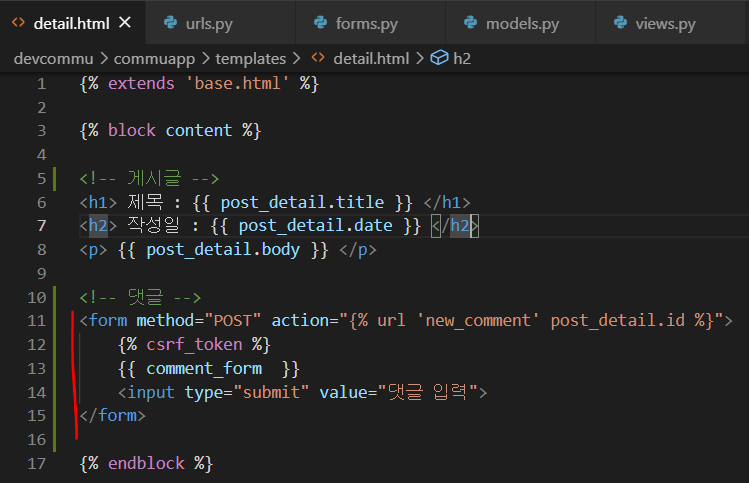Expand the chevron after templates breadcrumb
Image resolution: width=749 pixels, height=483 pixels.
296,58
